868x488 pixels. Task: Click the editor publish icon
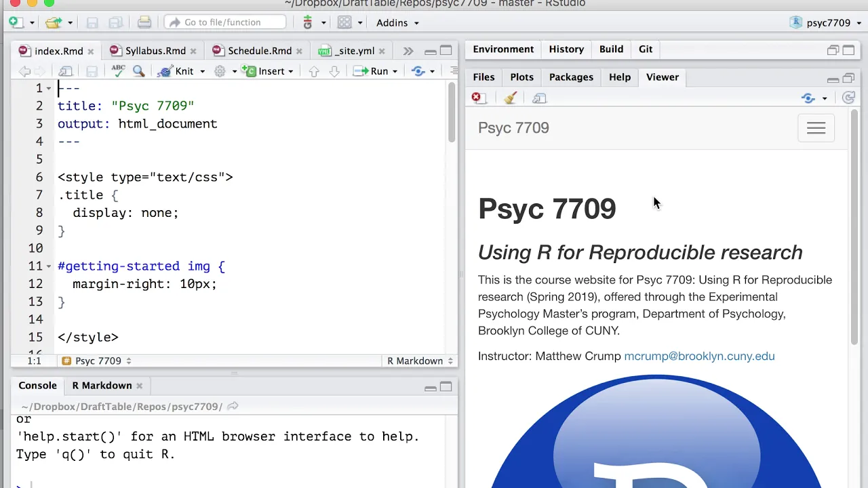coord(418,71)
